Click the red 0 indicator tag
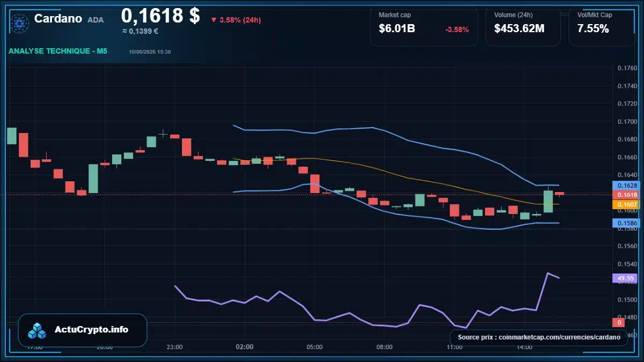This screenshot has width=644, height=362. [x=618, y=322]
